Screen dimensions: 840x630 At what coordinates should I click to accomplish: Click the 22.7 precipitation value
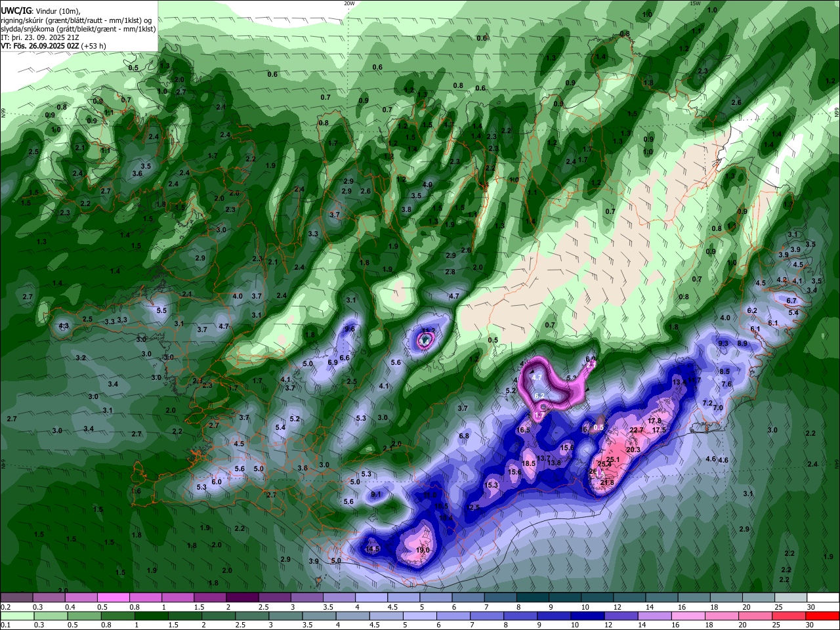(637, 430)
